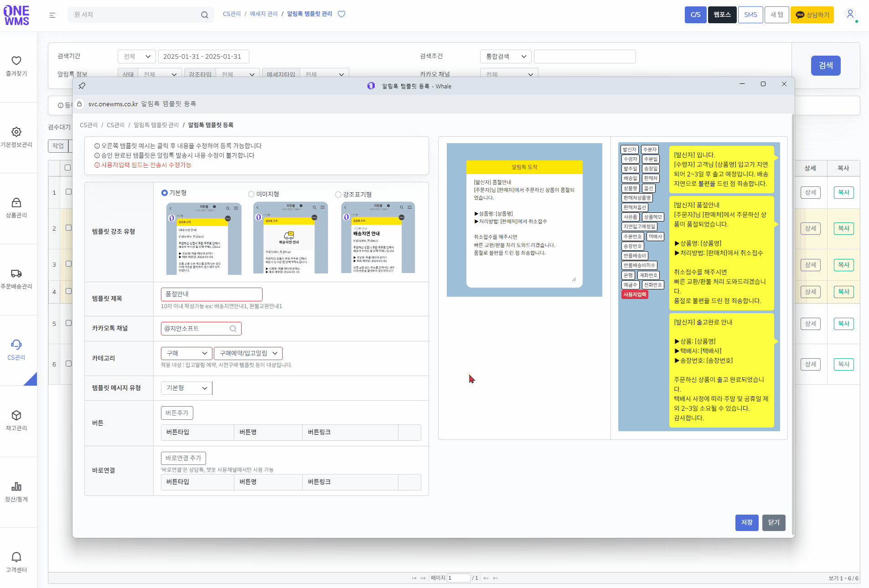Click the 상담하기 KakaoTalk button

click(x=812, y=15)
